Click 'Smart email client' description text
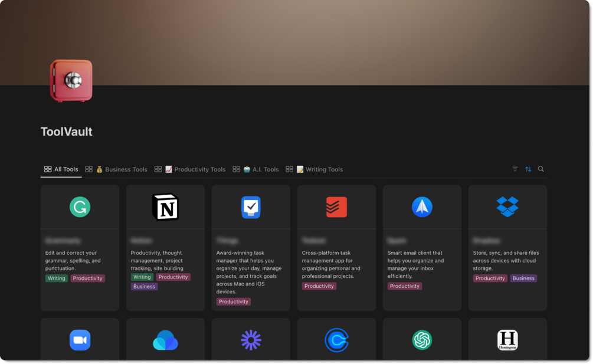 coord(415,264)
